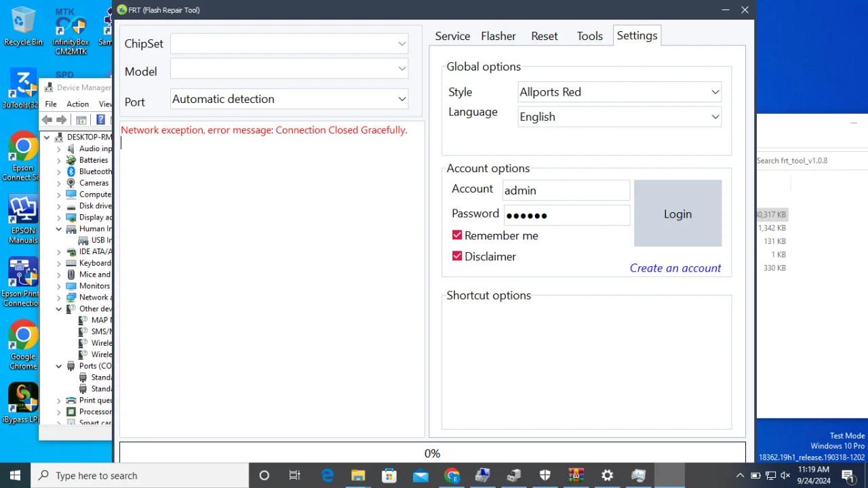
Task: Open Chrome from the taskbar
Action: [452, 475]
